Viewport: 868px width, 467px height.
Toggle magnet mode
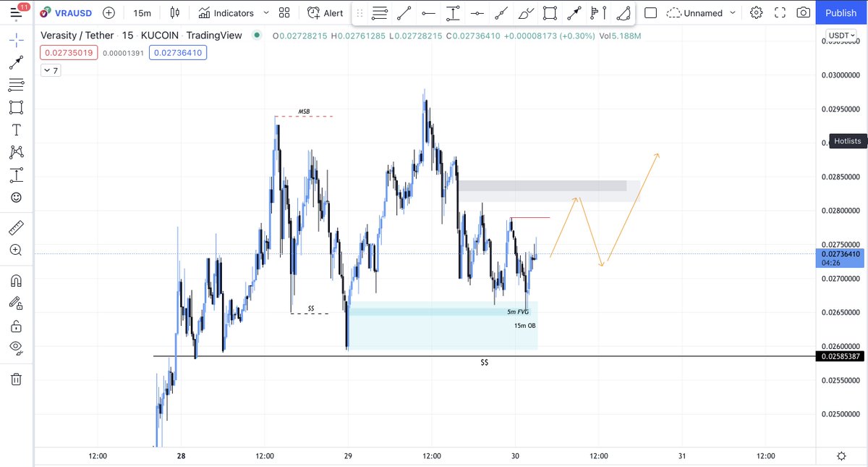click(x=16, y=280)
